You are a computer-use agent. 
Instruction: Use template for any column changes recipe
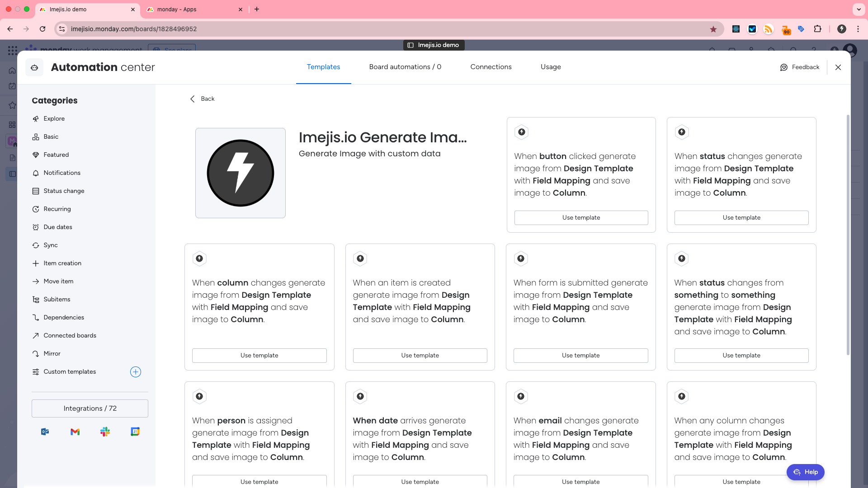coord(741,481)
